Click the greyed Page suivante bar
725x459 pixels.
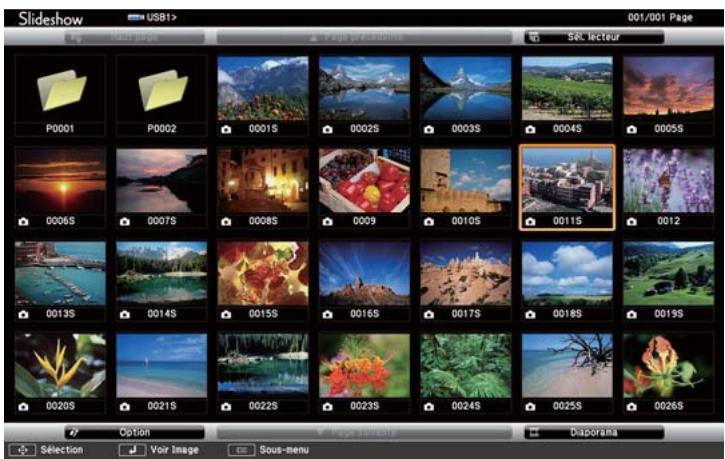click(364, 433)
